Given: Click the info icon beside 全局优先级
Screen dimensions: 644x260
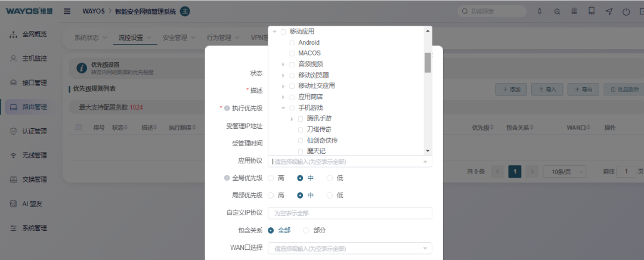Looking at the screenshot, I should click(227, 178).
